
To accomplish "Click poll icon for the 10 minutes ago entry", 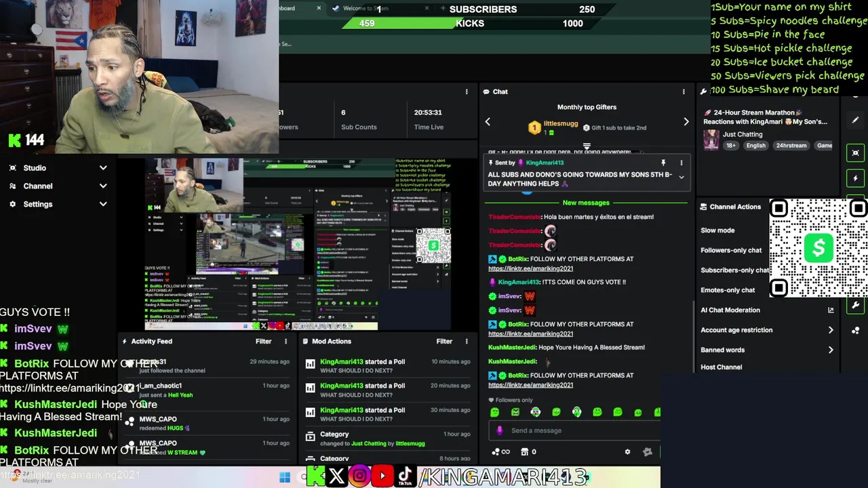I will (x=311, y=364).
